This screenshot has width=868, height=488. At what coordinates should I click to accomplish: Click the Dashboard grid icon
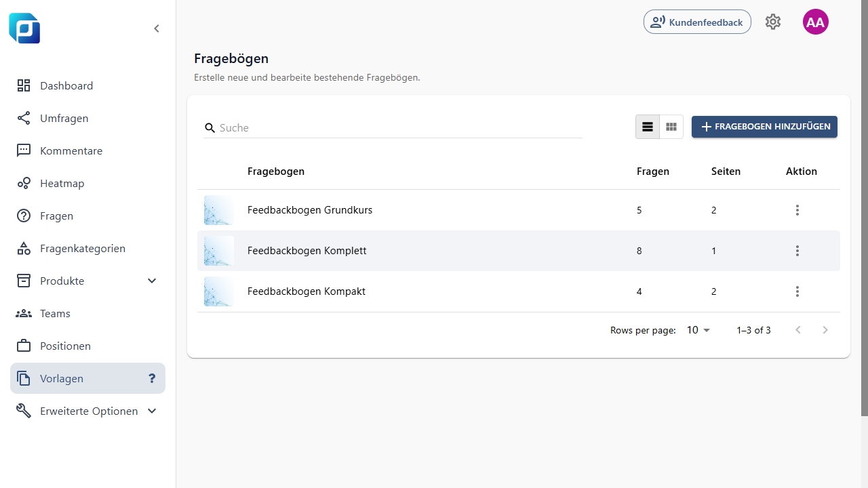click(24, 85)
